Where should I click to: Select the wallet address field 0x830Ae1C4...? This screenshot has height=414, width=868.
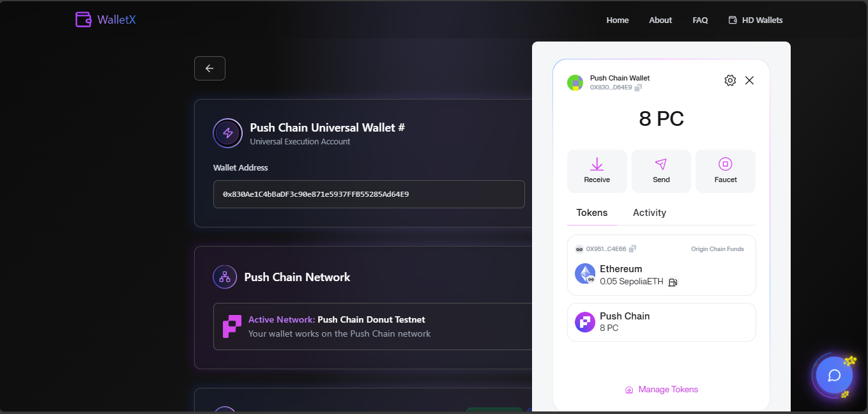(369, 194)
